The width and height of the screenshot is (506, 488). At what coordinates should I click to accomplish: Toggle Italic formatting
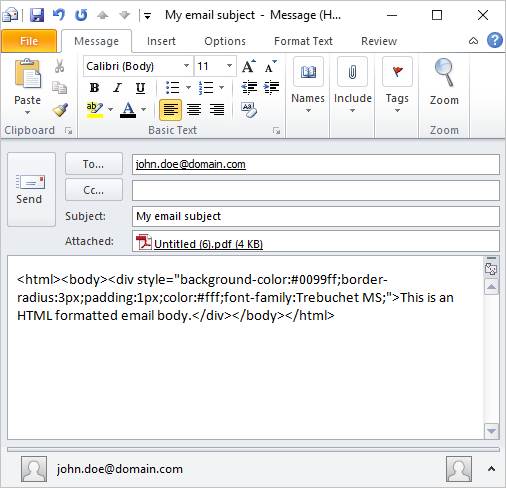point(117,88)
